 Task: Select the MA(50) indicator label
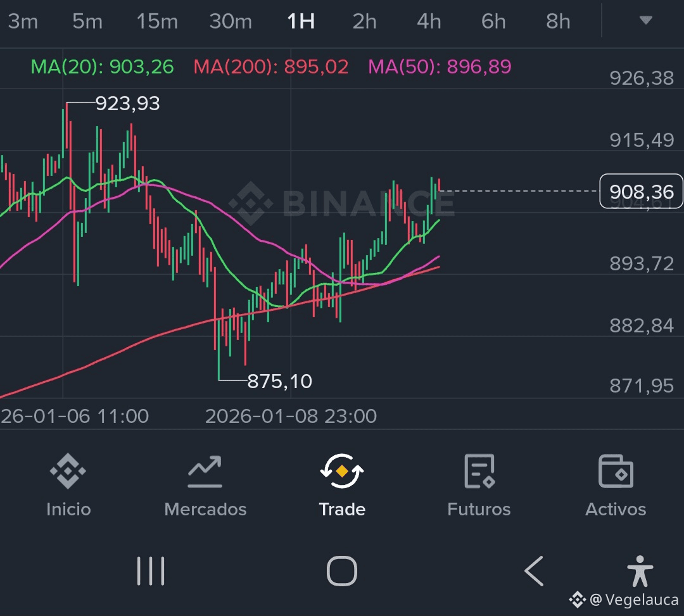(440, 66)
